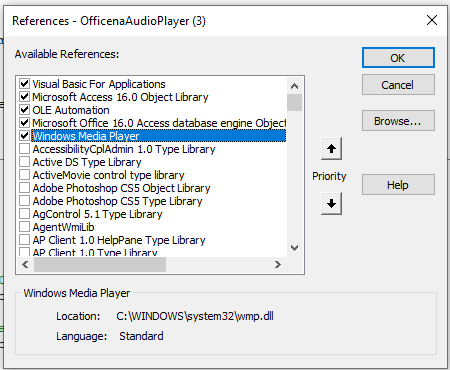Select 'AgControl 5.1 Type Library' row
This screenshot has width=450, height=370.
click(97, 214)
